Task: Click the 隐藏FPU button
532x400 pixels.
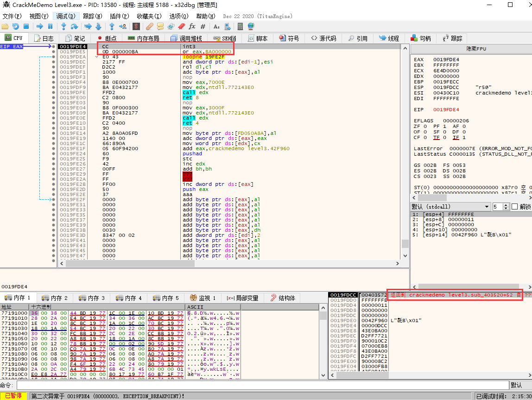Action: pos(476,49)
